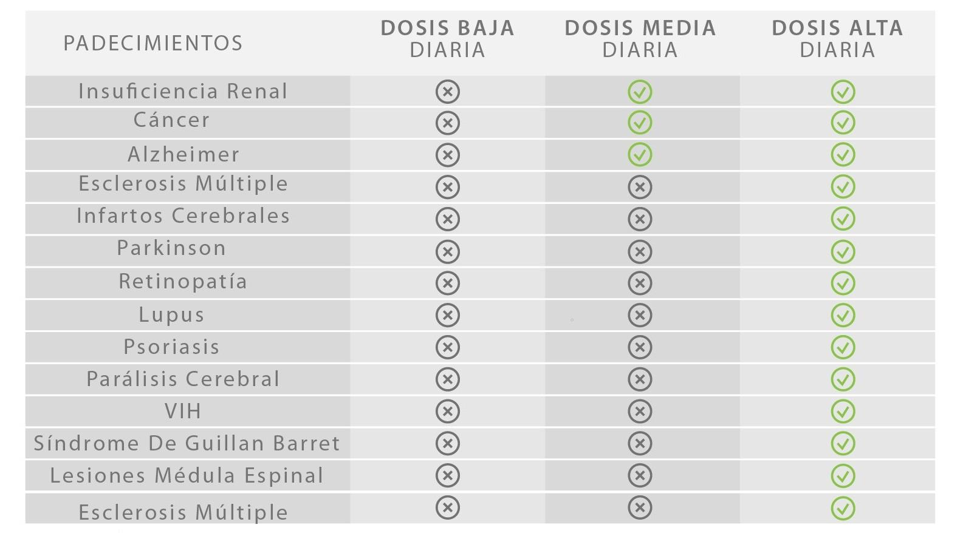Click the Lupus check mark under Dosis Alta
The image size is (980, 533).
843,315
